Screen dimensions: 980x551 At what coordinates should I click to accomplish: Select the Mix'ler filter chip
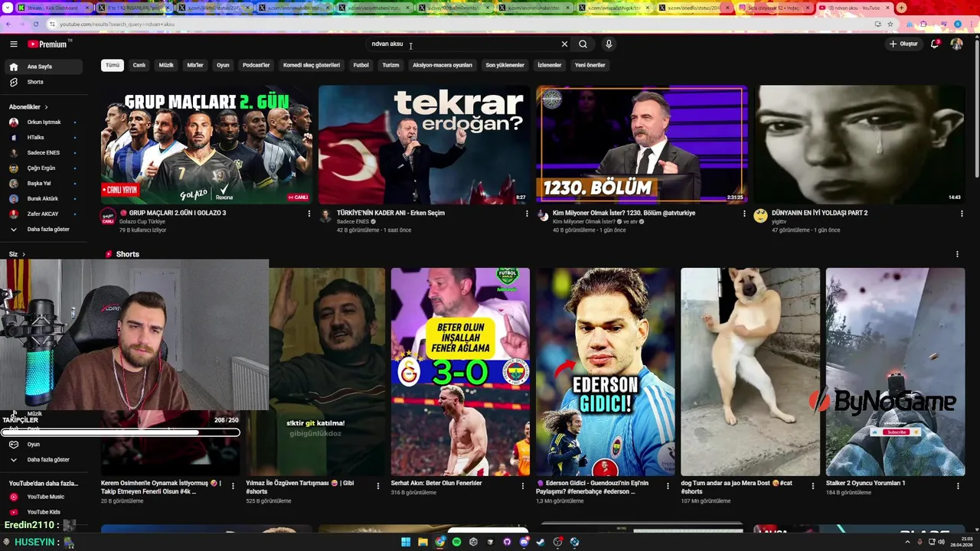point(195,65)
